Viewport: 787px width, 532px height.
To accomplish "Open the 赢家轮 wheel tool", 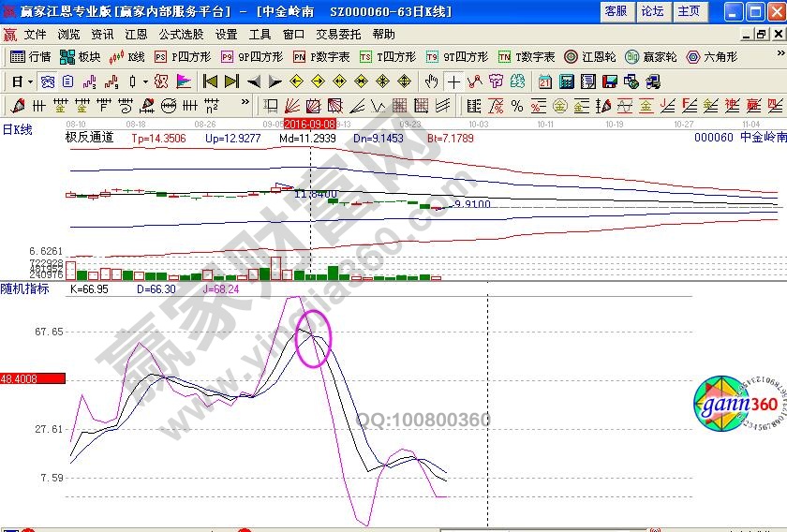I will click(651, 56).
